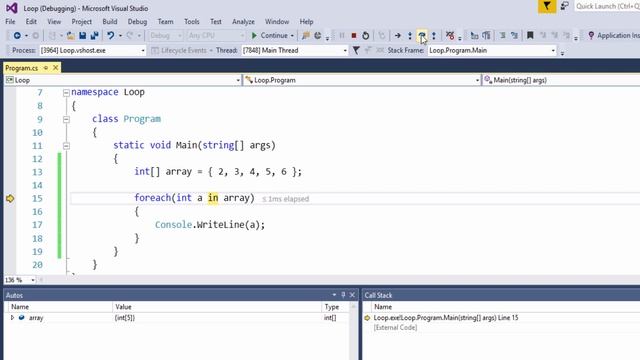Image resolution: width=640 pixels, height=360 pixels.
Task: Open the Thread dropdown showing Main Thread
Action: pos(294,50)
